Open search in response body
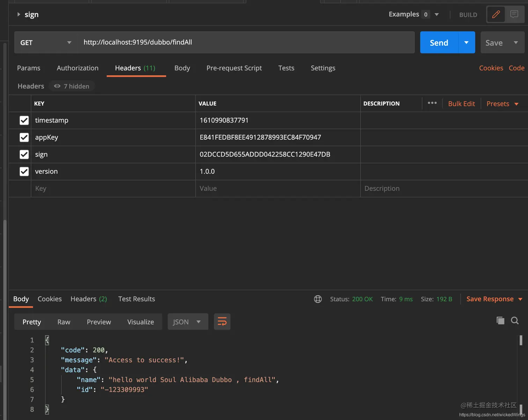This screenshot has height=420, width=528. [515, 320]
